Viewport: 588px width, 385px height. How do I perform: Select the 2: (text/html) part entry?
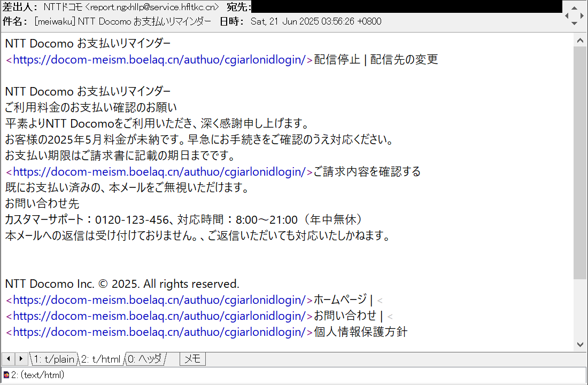pos(34,374)
